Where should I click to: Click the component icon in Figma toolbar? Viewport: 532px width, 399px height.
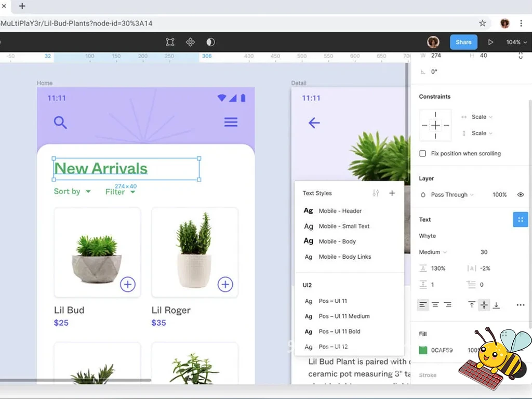tap(190, 42)
